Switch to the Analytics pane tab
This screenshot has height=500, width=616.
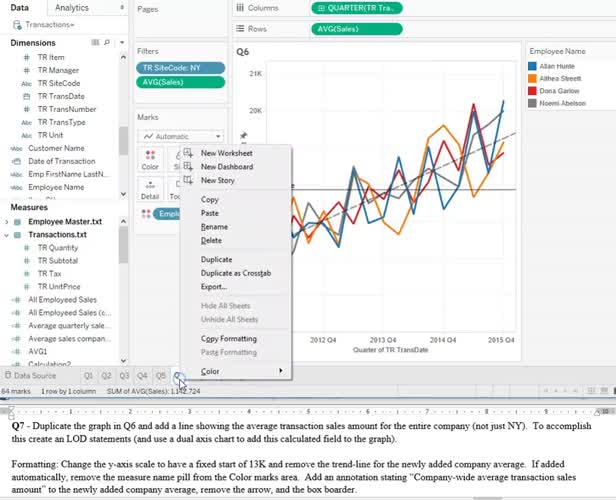click(71, 7)
